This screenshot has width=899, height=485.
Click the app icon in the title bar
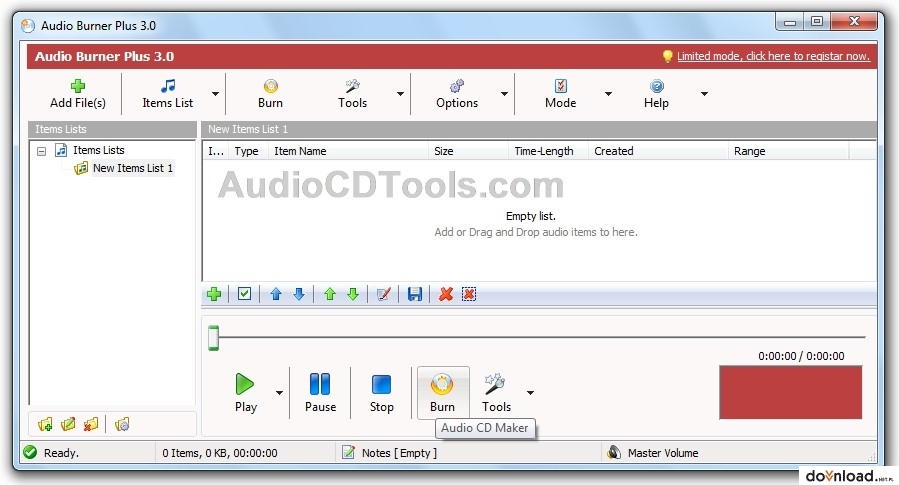click(x=28, y=26)
